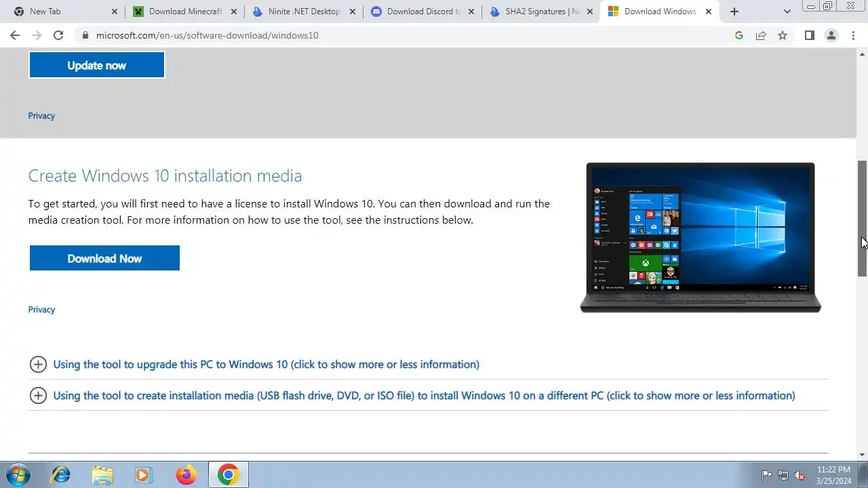
Task: Close the SHA2 Signatures tab
Action: [x=590, y=12]
